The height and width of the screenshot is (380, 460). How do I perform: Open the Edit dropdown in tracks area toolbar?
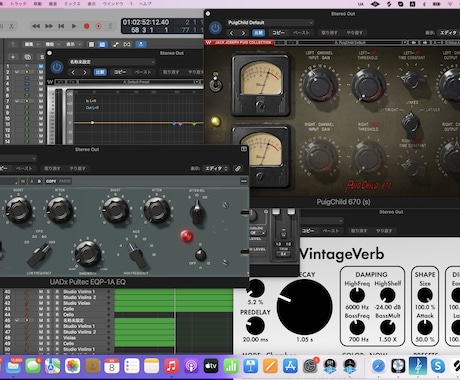[x=31, y=44]
